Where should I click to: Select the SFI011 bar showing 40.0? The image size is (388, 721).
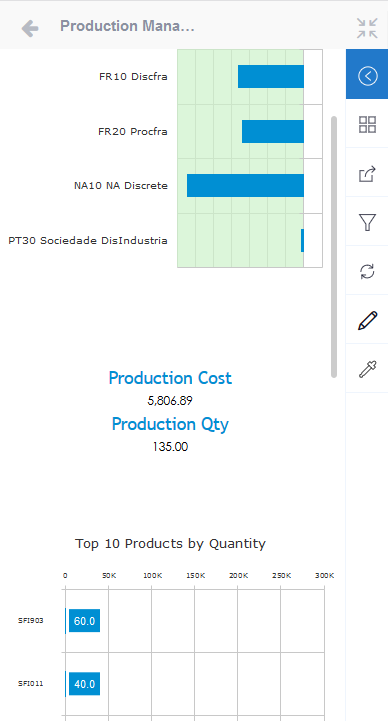(x=83, y=684)
